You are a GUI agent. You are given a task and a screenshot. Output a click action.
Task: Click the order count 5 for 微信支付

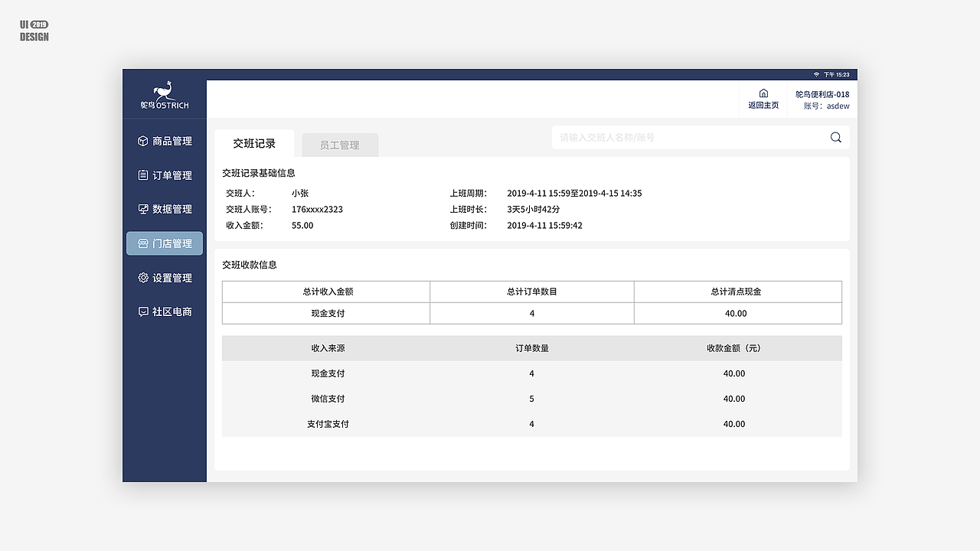[532, 399]
